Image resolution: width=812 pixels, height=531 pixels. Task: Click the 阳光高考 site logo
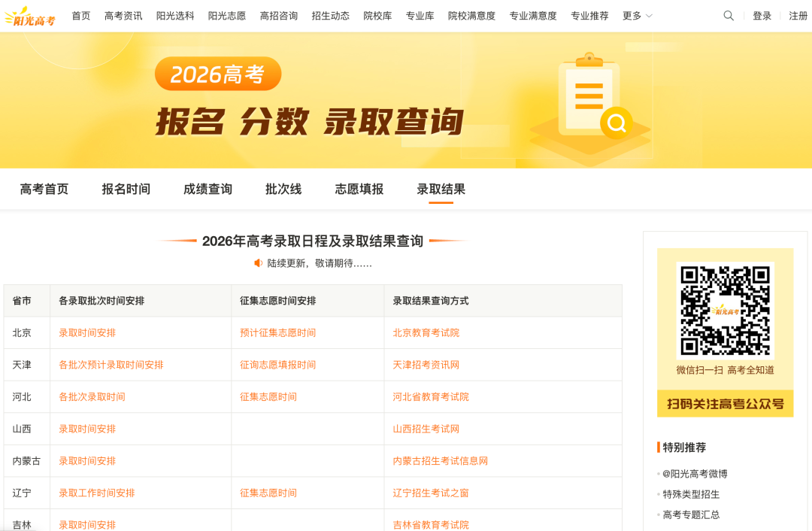click(x=29, y=16)
